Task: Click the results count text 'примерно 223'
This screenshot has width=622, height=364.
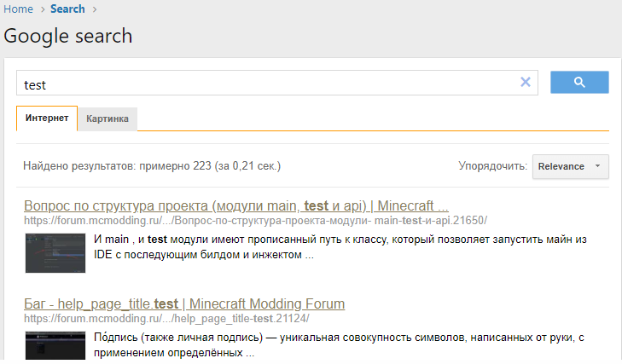Action: (175, 165)
